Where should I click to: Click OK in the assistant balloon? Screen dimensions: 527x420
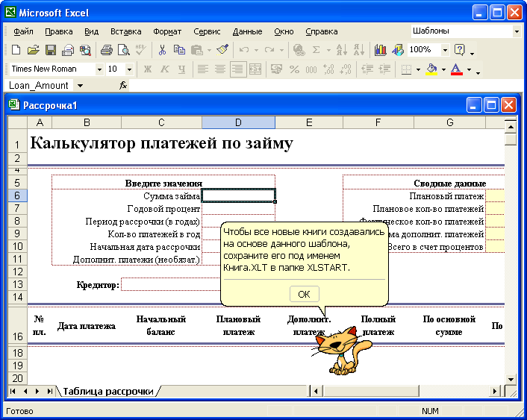pos(304,295)
